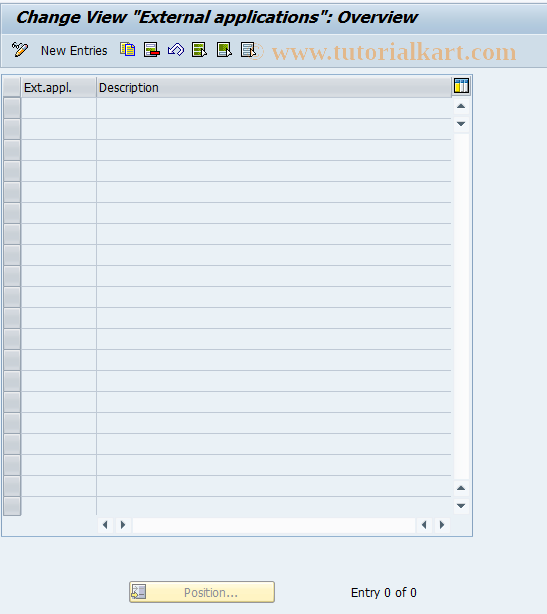Select the second row selector box
Image resolution: width=547 pixels, height=614 pixels.
tap(12, 129)
